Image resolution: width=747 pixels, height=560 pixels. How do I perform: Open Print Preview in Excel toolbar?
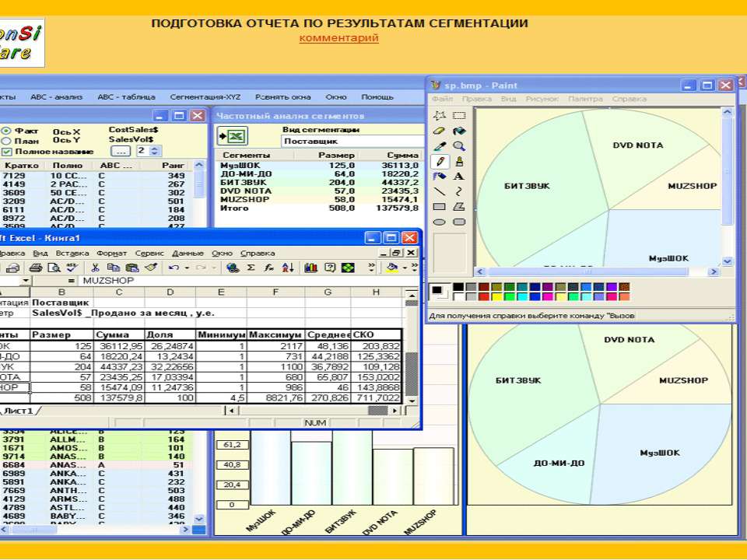click(x=54, y=268)
